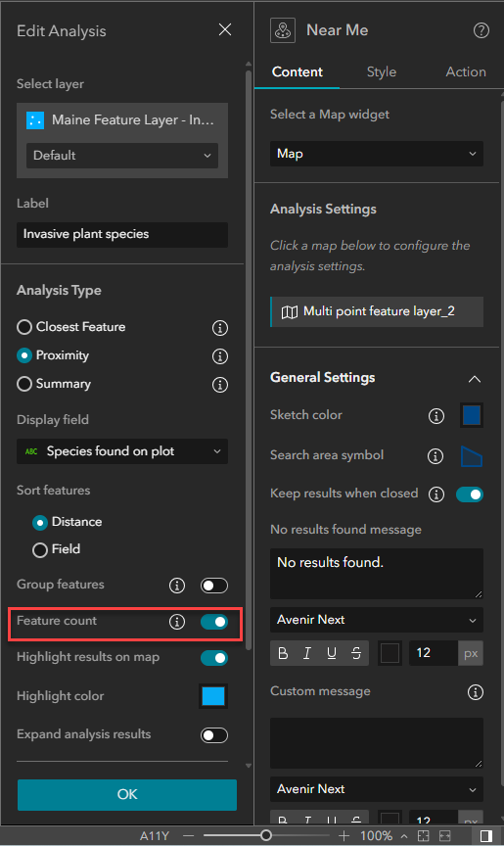
Task: Click the Maine Feature Layer entry
Action: coord(122,120)
